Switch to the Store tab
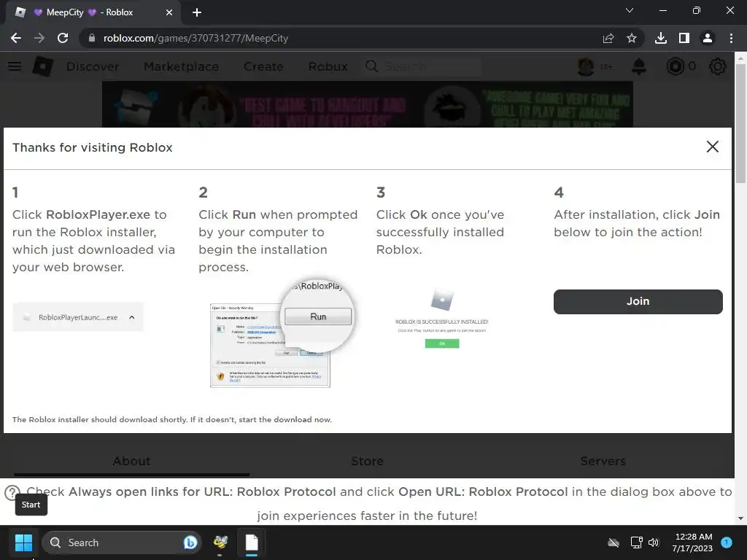747x560 pixels. point(367,461)
